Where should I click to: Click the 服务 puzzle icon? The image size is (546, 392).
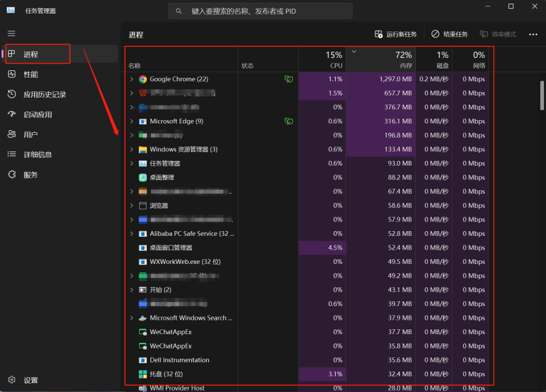[12, 175]
